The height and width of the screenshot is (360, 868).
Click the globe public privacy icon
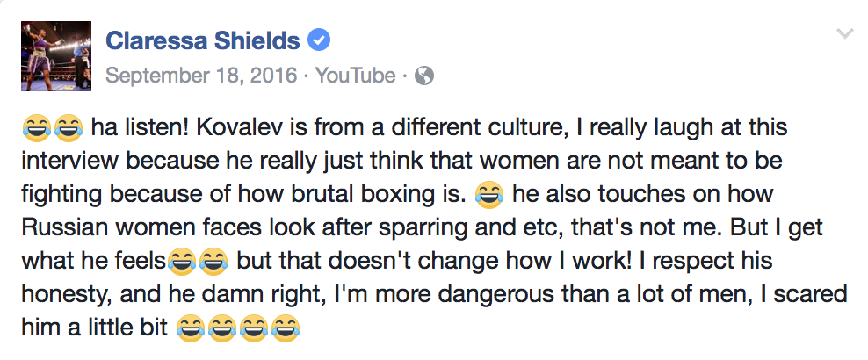(x=423, y=76)
